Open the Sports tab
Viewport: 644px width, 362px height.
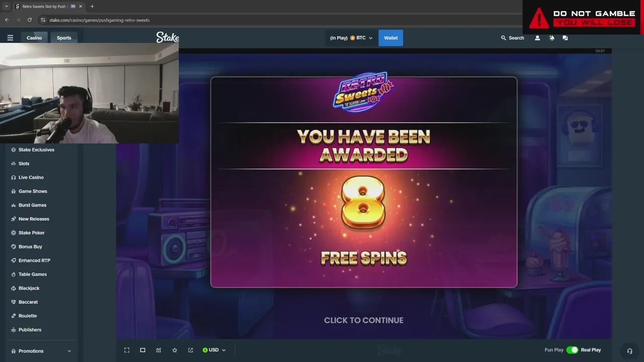click(x=64, y=38)
